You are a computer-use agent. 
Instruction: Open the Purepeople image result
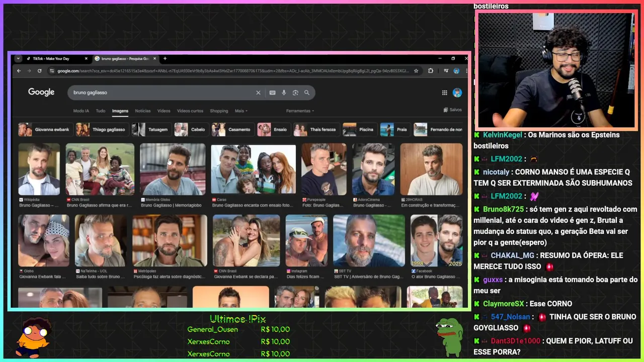click(324, 169)
